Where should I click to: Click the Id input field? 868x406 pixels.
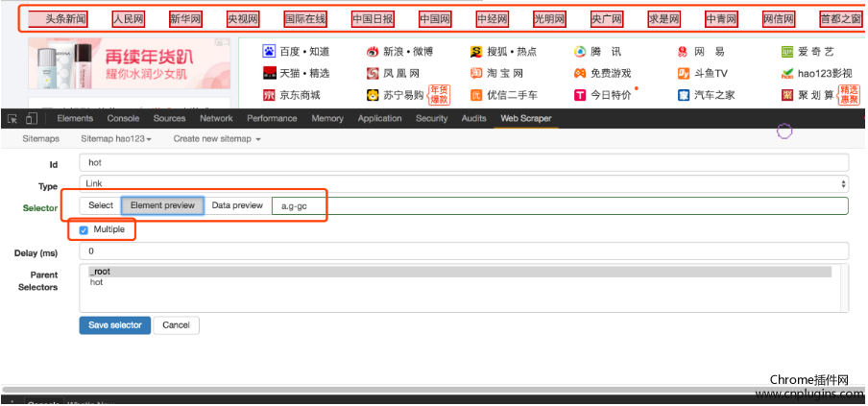464,162
